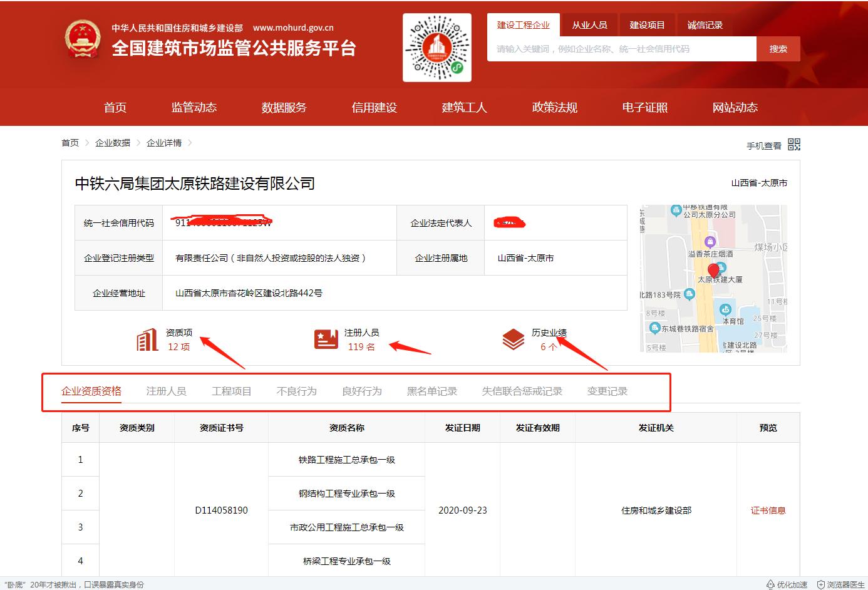The width and height of the screenshot is (868, 590).
Task: Select 电子证照 in the navigation menu
Action: coord(644,107)
